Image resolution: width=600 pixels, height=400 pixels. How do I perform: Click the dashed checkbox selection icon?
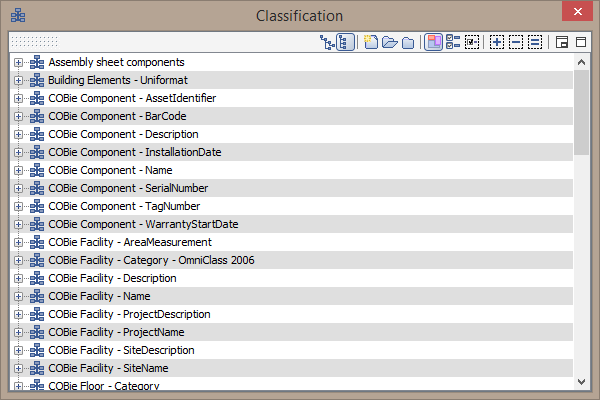click(x=471, y=42)
